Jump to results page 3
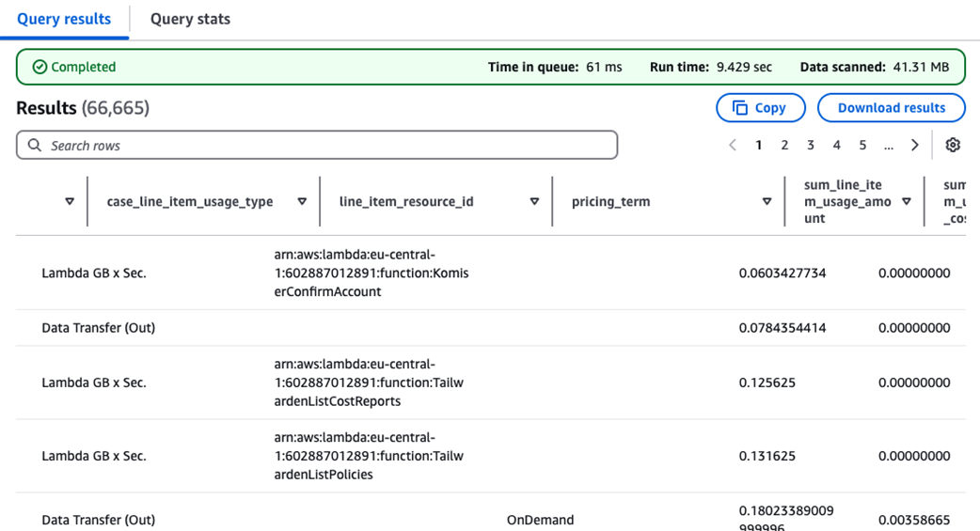The width and height of the screenshot is (980, 531). 810,145
